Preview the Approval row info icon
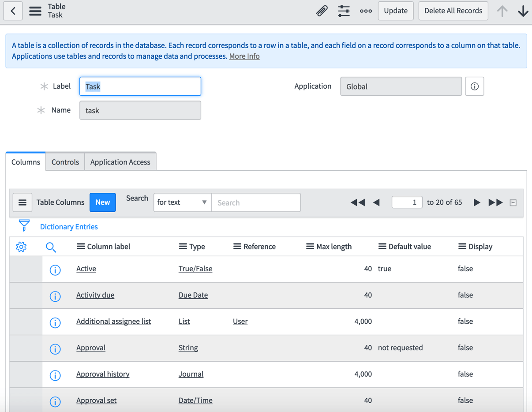Screen dimensions: 532x412 coord(55,349)
